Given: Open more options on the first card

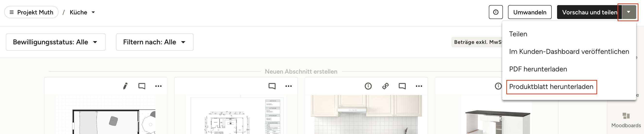Looking at the screenshot, I should tap(158, 86).
